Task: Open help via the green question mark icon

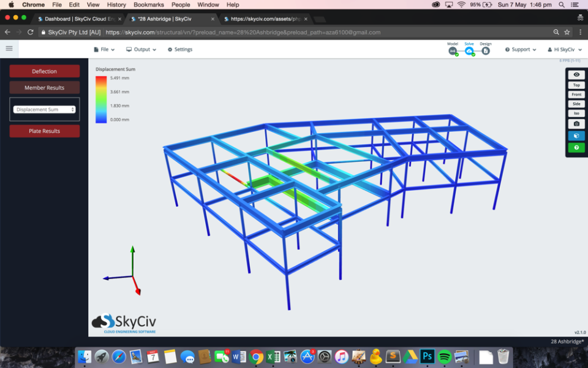Action: [x=576, y=147]
